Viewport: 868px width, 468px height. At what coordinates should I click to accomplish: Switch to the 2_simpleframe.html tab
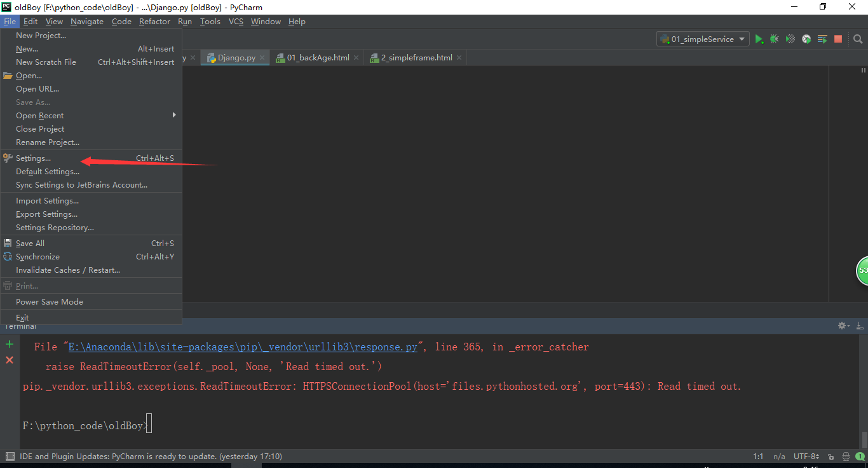coord(416,58)
